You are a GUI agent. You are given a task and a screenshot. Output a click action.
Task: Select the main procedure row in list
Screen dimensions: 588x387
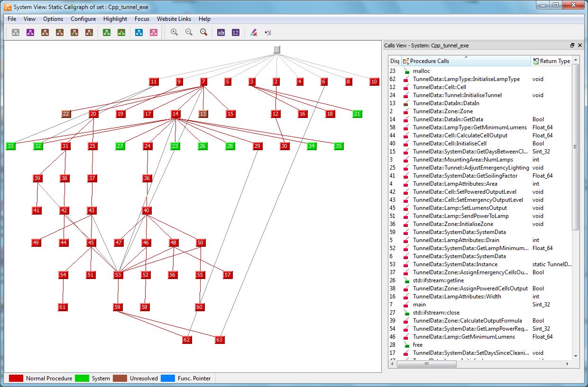click(419, 305)
